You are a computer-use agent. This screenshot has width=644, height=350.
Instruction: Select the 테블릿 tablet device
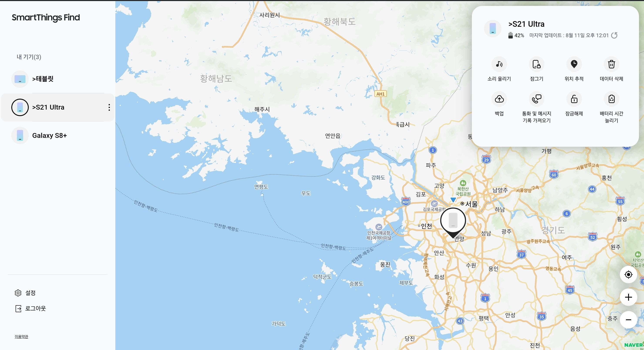pos(42,79)
